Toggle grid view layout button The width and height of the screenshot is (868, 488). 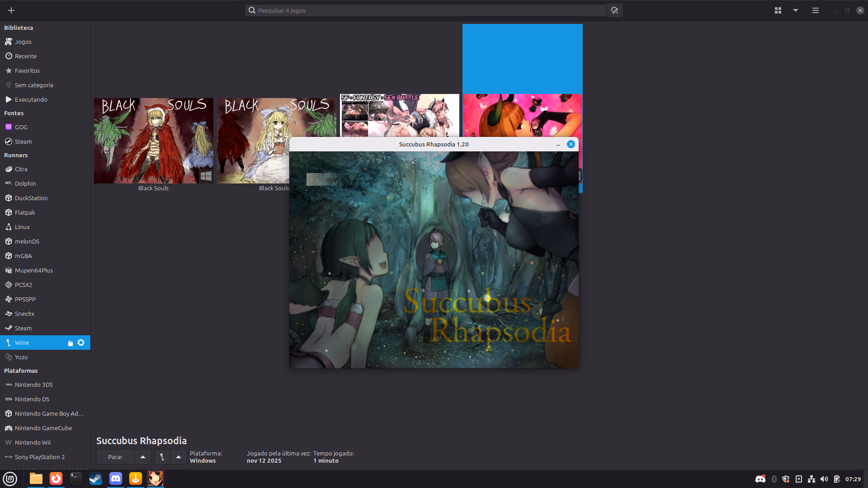click(778, 10)
